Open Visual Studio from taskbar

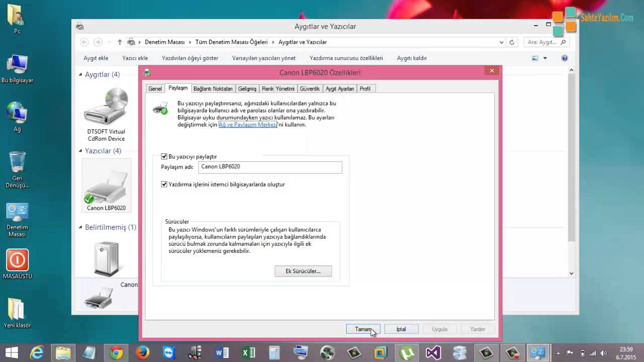pyautogui.click(x=433, y=353)
